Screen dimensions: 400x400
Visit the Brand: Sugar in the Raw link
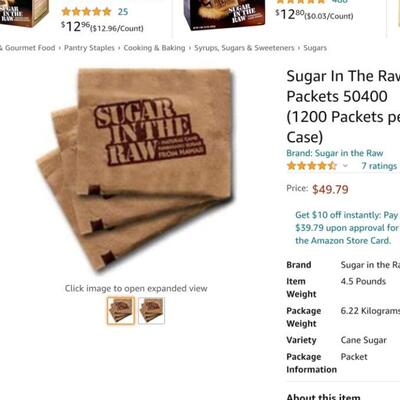[x=335, y=153]
